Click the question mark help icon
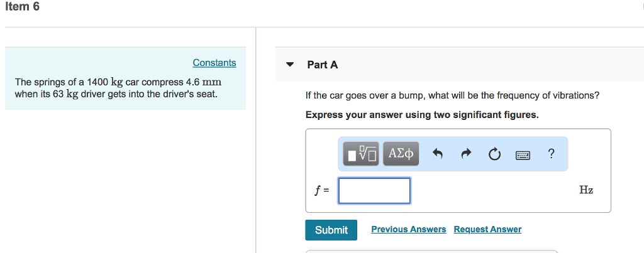The width and height of the screenshot is (644, 253). pos(552,153)
